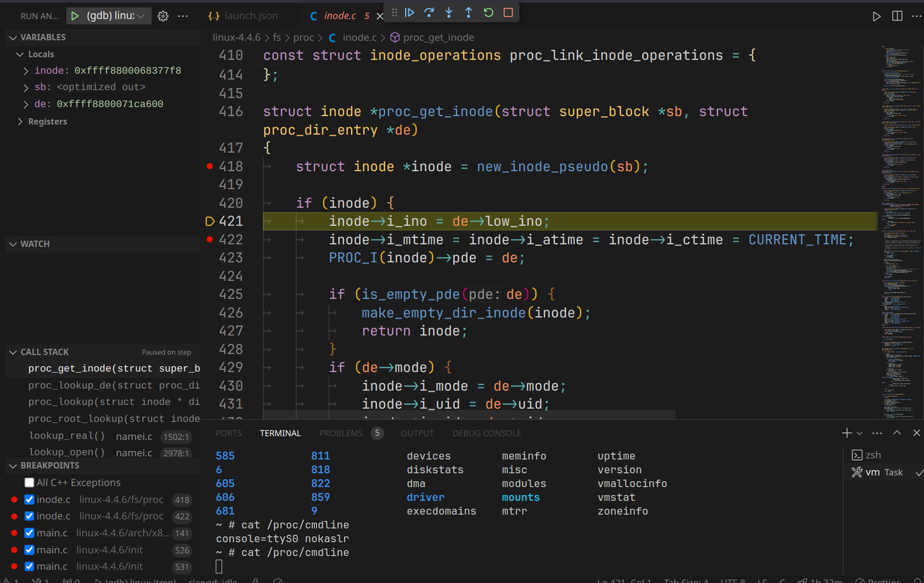Open launch.json via gear icon
Viewport: 924px width, 583px height.
[163, 16]
